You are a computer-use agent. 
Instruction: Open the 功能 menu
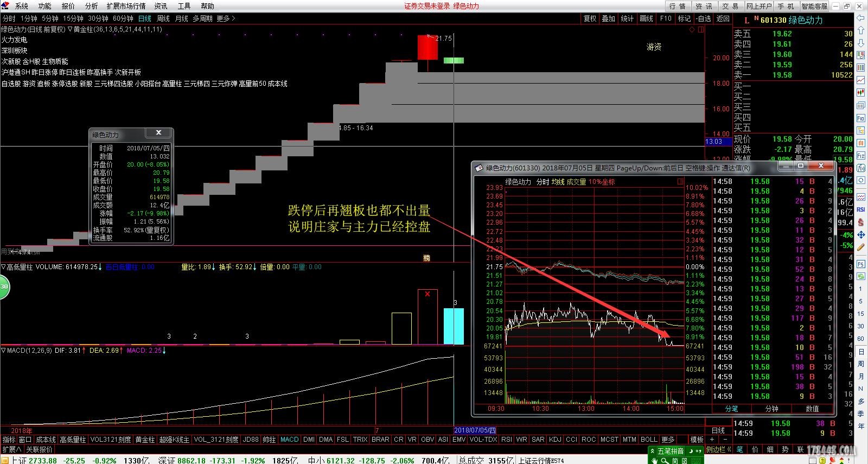(x=45, y=6)
